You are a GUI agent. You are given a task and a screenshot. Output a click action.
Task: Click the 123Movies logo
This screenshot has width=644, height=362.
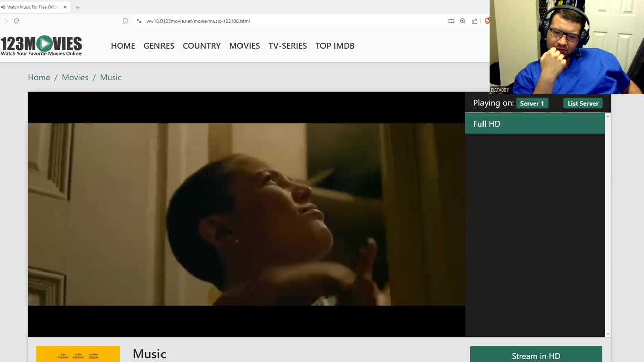[x=41, y=45]
